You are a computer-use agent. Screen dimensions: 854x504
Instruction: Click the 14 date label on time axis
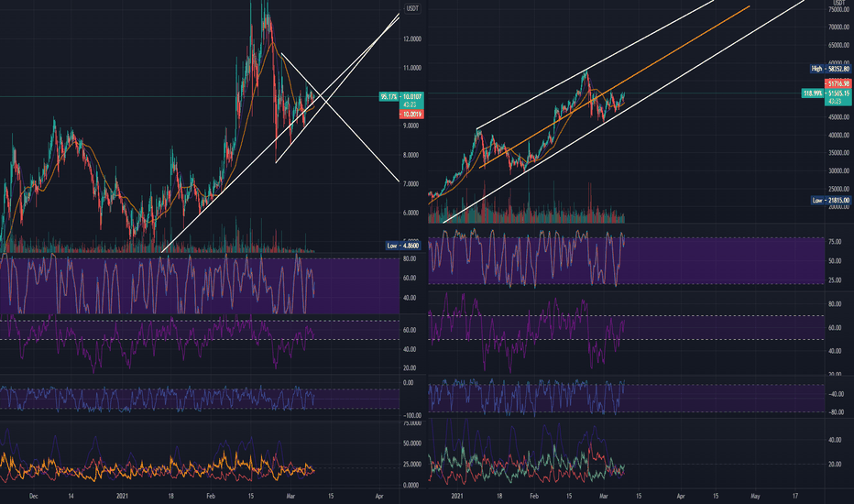(x=71, y=497)
